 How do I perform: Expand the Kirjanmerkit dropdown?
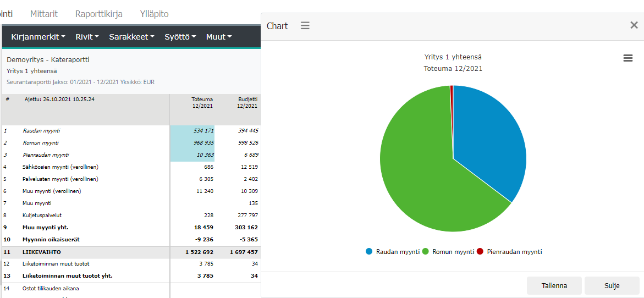(38, 37)
